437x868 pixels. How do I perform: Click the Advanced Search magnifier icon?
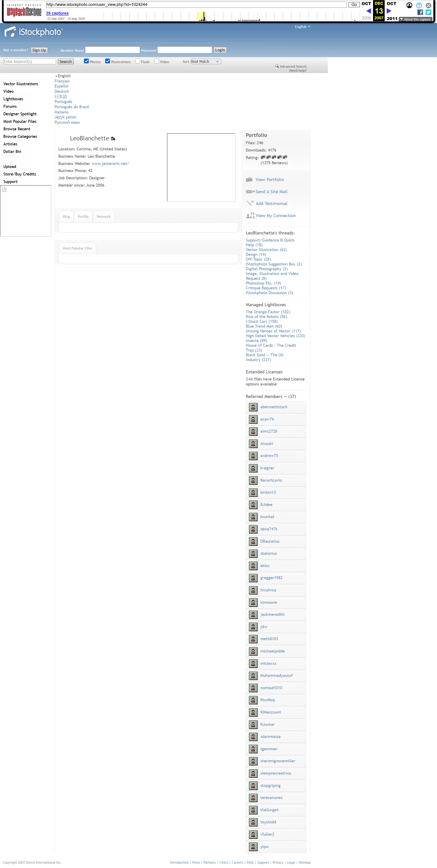tap(277, 66)
